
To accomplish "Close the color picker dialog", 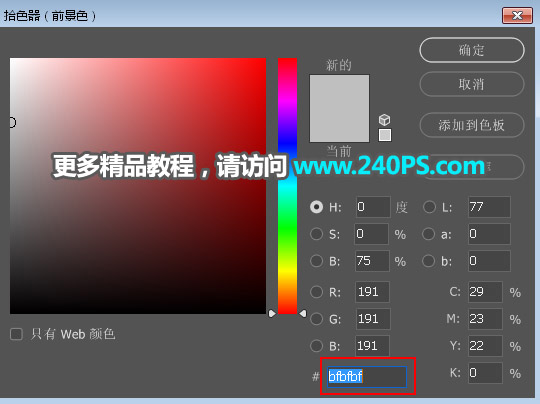I will (x=517, y=15).
